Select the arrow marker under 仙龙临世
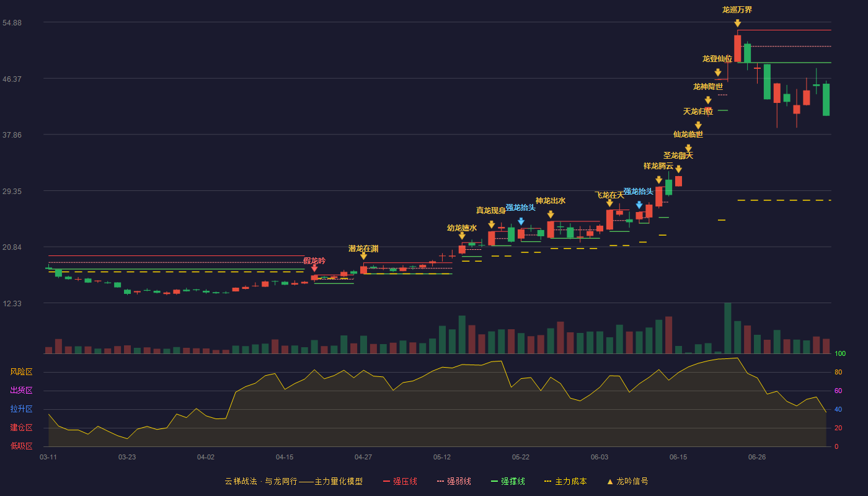Viewport: 868px width, 496px height. tap(688, 148)
